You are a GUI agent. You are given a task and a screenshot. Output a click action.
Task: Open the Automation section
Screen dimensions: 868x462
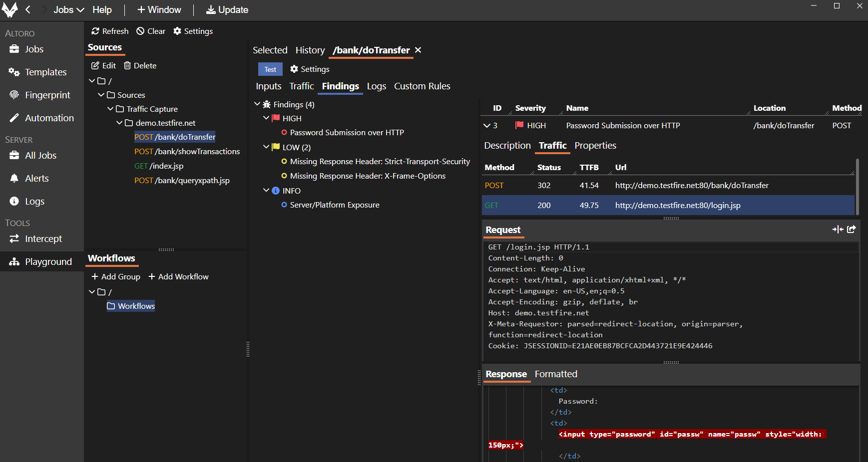click(42, 118)
